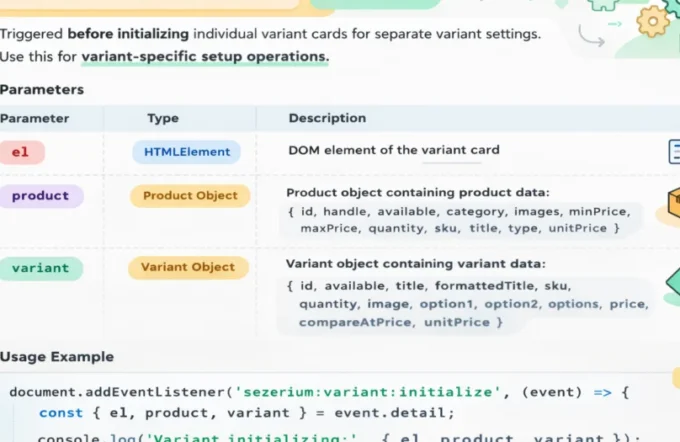Click the 'el' parameter badge
This screenshot has width=680, height=442.
[x=21, y=152]
